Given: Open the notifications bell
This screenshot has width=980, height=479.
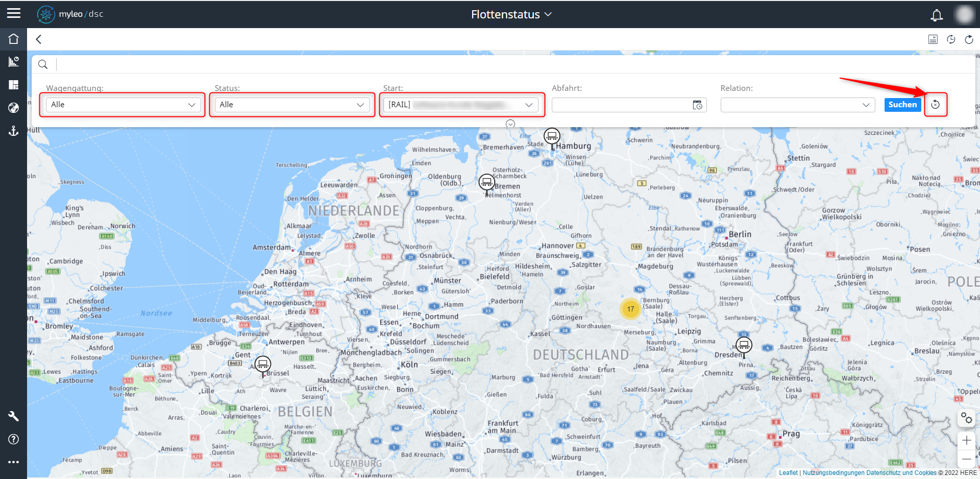Looking at the screenshot, I should 937,15.
